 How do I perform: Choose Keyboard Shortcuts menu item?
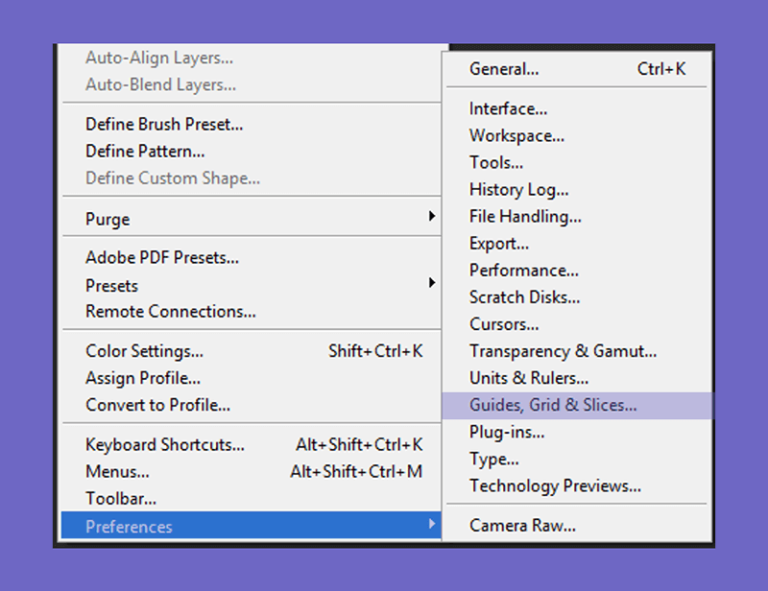pyautogui.click(x=251, y=445)
